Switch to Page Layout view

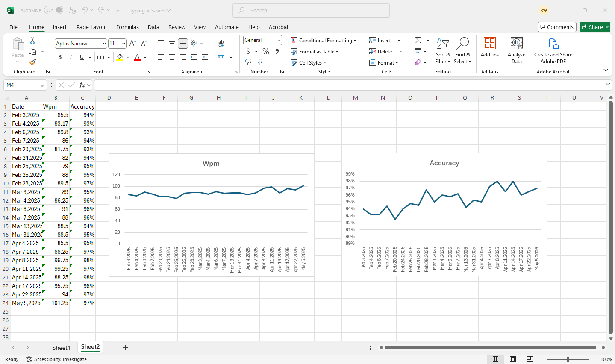[x=513, y=359]
